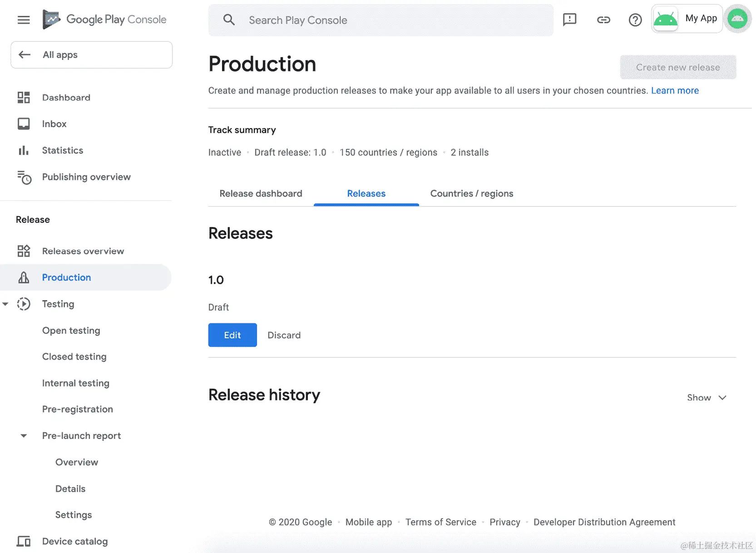
Task: Switch to the Release dashboard tab
Action: (261, 193)
